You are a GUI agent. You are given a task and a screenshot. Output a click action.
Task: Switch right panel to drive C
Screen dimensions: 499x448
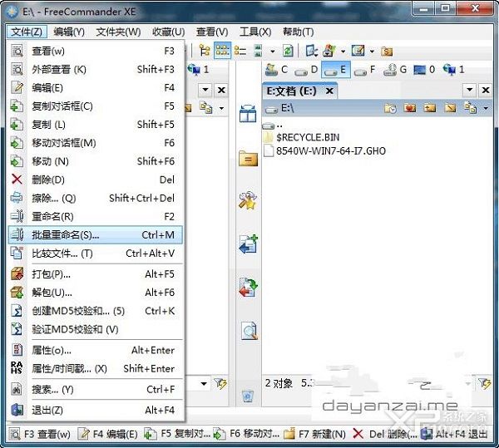click(x=277, y=70)
